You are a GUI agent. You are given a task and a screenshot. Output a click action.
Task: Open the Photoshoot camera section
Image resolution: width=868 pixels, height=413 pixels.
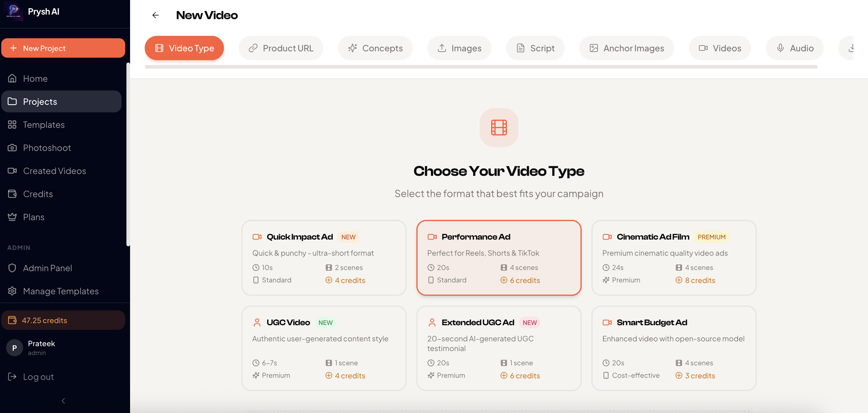click(x=47, y=148)
